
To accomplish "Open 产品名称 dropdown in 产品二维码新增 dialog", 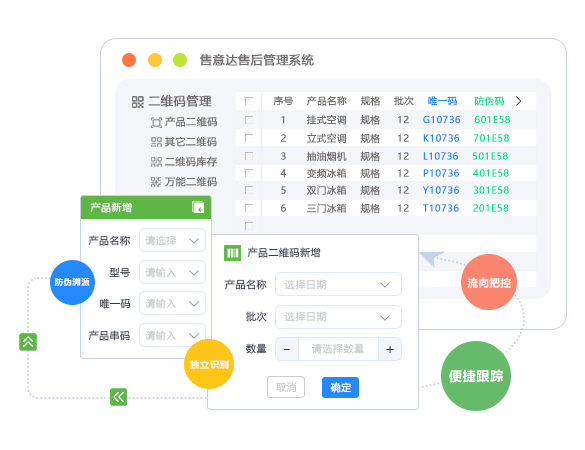I will pos(338,285).
